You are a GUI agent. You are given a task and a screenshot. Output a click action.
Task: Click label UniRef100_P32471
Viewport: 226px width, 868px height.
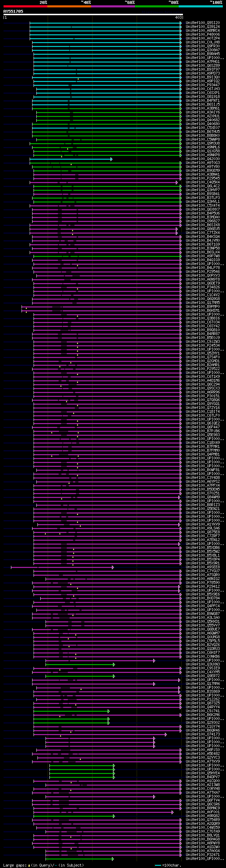203,855
